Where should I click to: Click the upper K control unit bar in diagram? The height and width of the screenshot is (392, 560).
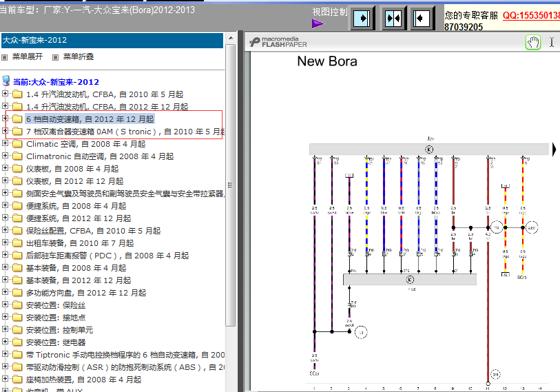pyautogui.click(x=429, y=149)
